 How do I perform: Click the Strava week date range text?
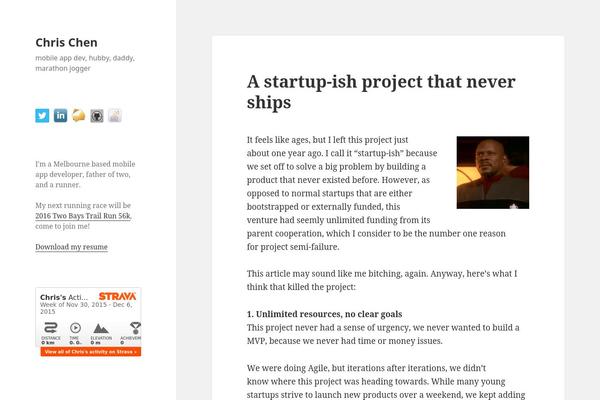[86, 308]
